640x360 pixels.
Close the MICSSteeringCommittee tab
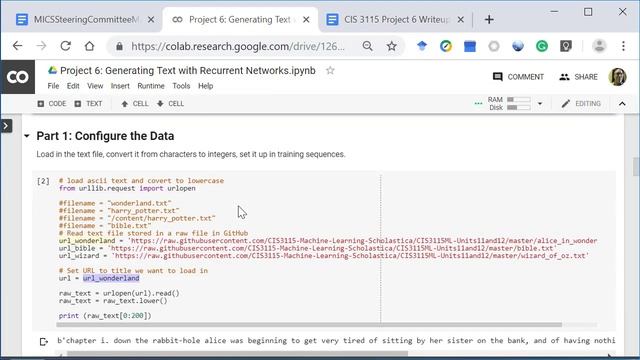click(x=151, y=20)
